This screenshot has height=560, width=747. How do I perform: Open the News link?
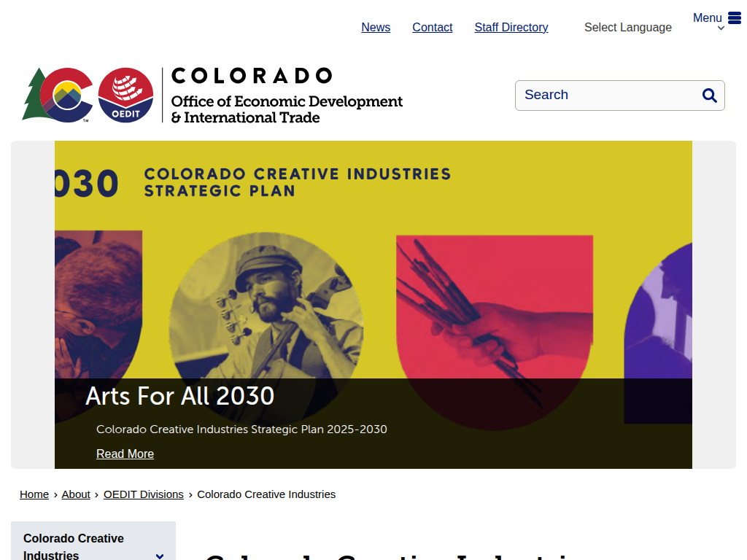click(x=376, y=27)
